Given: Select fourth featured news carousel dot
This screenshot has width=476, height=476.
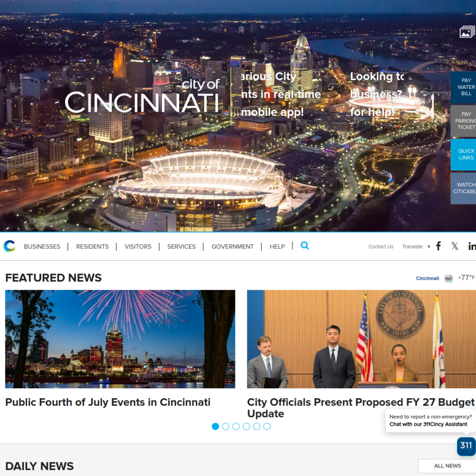Looking at the screenshot, I should [x=246, y=426].
